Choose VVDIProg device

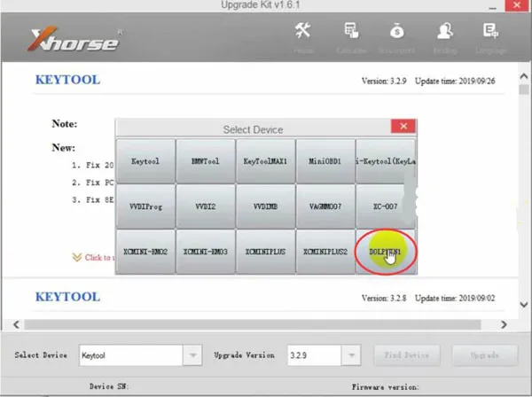[145, 206]
